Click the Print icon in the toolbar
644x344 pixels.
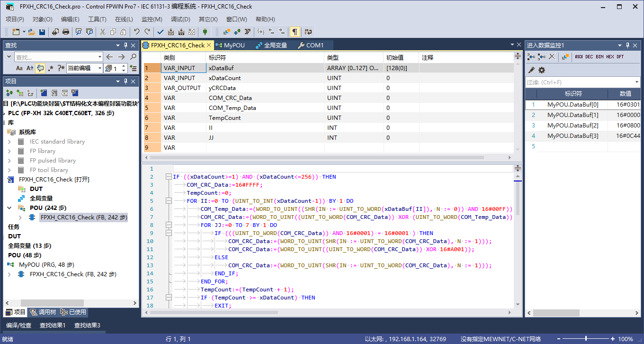point(66,32)
